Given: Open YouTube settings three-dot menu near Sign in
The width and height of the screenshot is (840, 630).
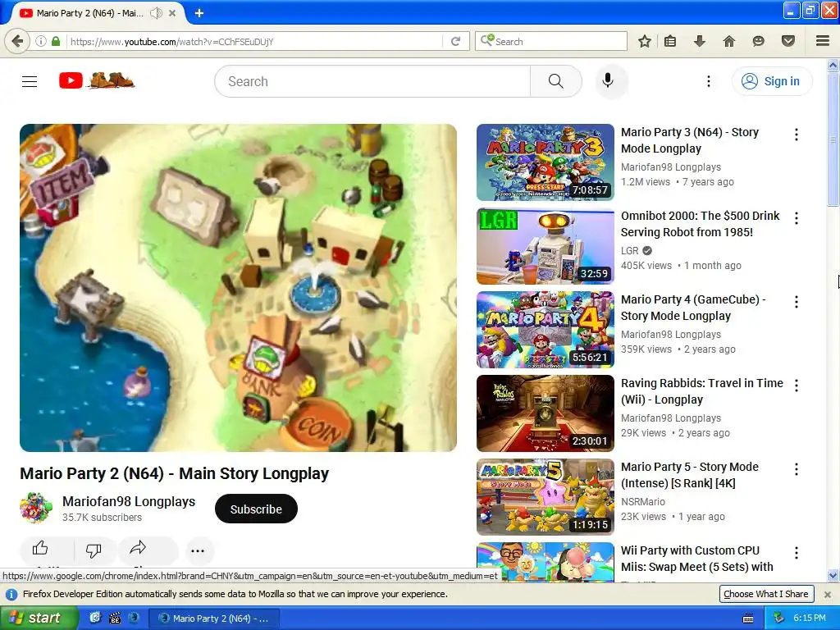Looking at the screenshot, I should point(708,81).
